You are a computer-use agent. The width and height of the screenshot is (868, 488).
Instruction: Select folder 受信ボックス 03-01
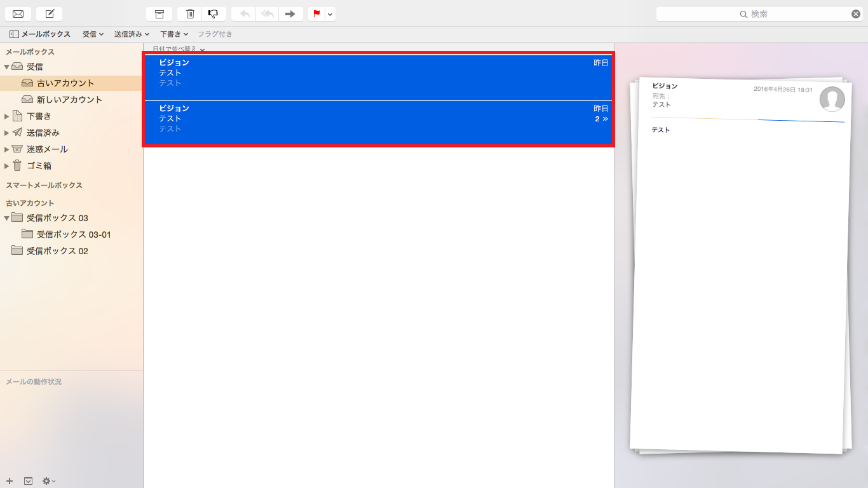click(74, 234)
